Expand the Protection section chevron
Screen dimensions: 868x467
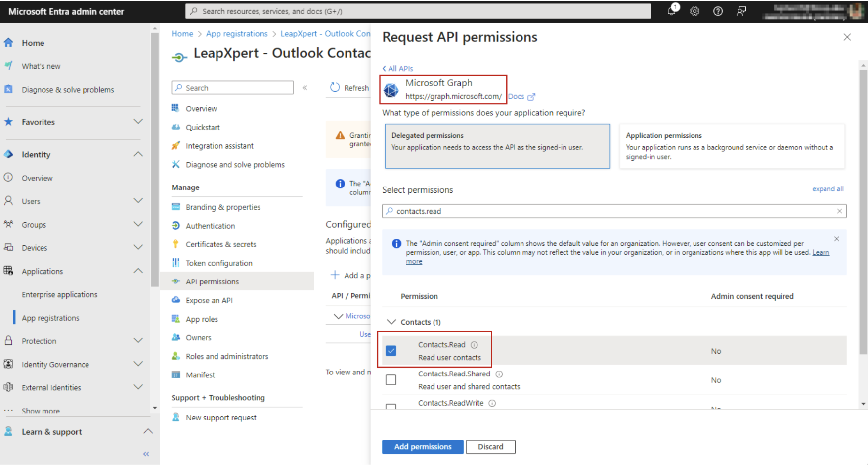coord(138,341)
